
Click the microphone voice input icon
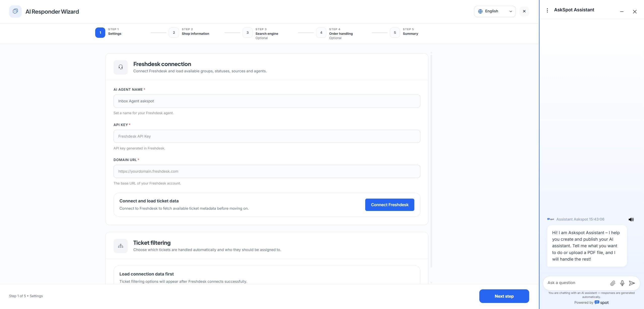click(622, 283)
